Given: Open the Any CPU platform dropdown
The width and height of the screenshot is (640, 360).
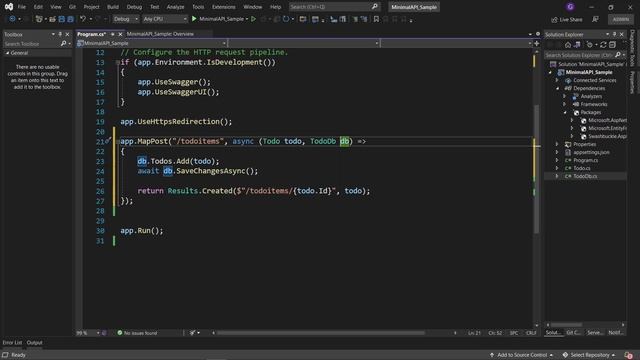Looking at the screenshot, I should click(165, 19).
